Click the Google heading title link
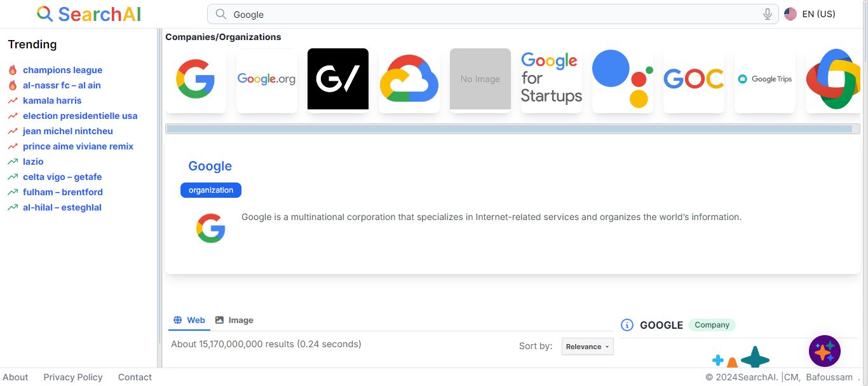 pyautogui.click(x=210, y=166)
